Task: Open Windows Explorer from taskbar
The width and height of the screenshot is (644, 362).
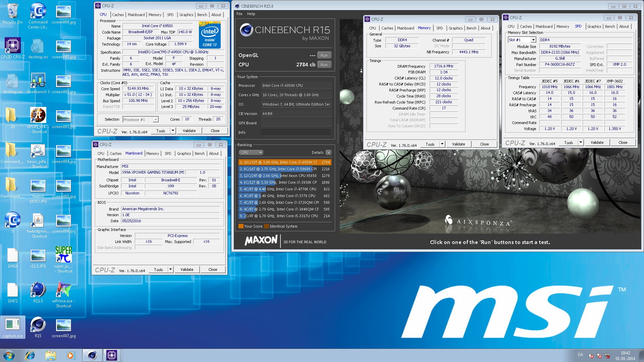Action: coord(50,355)
